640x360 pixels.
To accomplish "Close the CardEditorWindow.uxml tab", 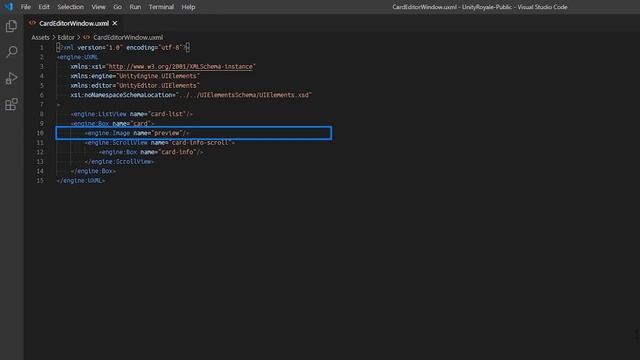I will tap(115, 23).
